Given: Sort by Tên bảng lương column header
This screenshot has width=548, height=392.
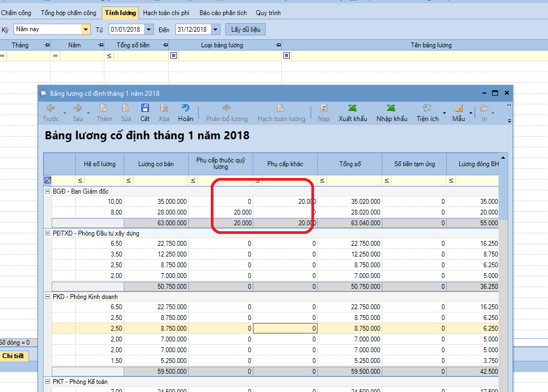Looking at the screenshot, I should click(x=431, y=45).
